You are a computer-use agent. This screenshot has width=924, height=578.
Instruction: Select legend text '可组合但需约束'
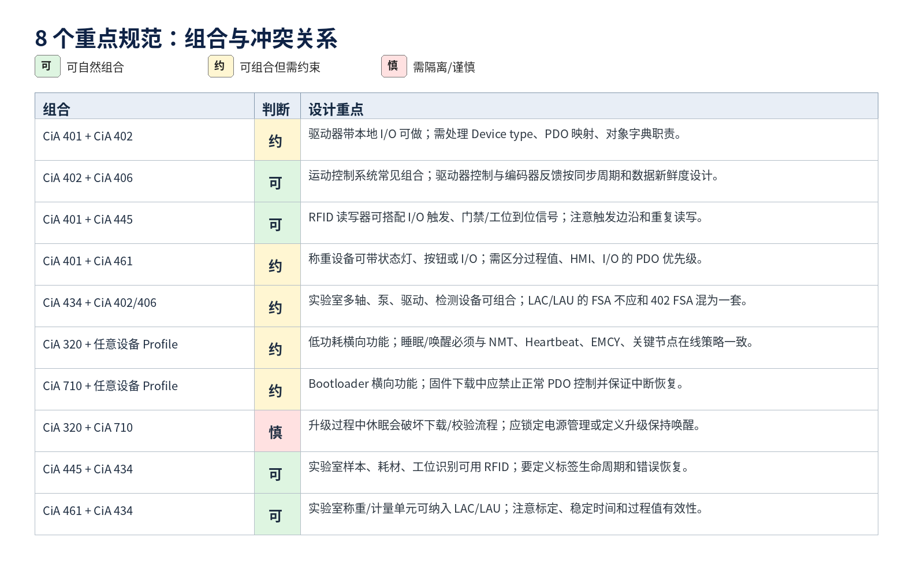[280, 67]
